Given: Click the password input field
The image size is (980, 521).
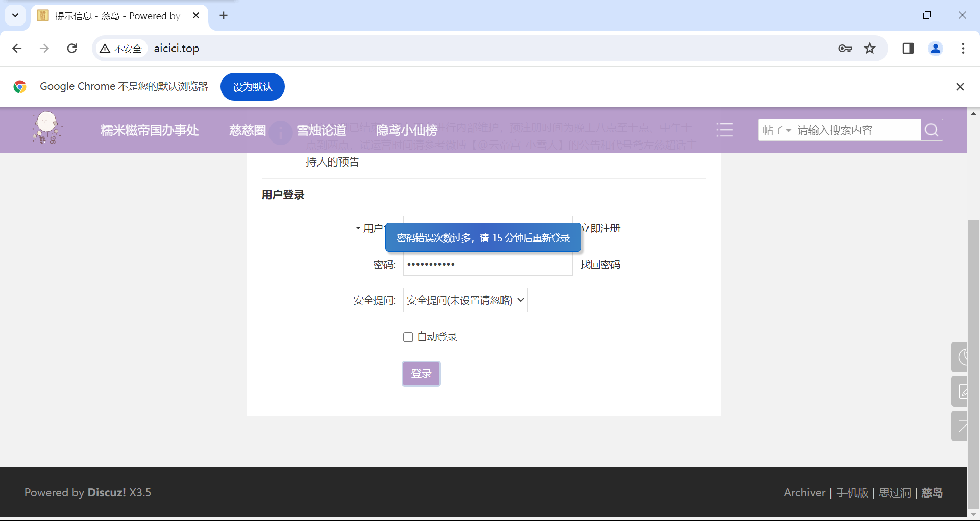Looking at the screenshot, I should click(x=487, y=265).
